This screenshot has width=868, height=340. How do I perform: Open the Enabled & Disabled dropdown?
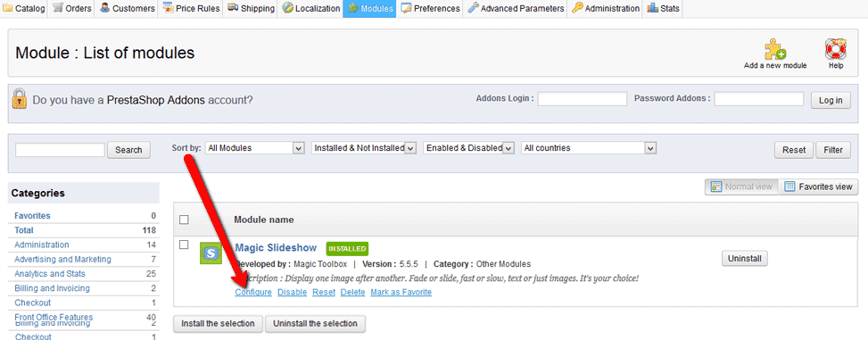[469, 148]
